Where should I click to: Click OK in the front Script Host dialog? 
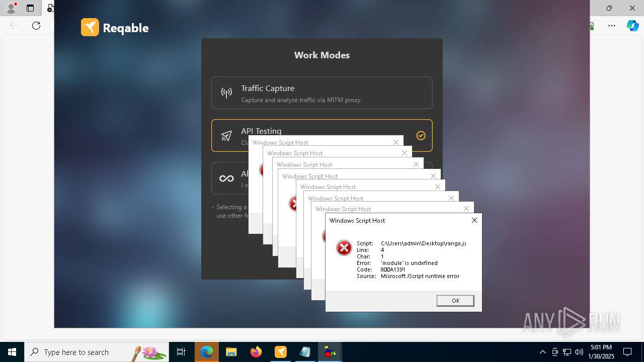click(x=455, y=301)
